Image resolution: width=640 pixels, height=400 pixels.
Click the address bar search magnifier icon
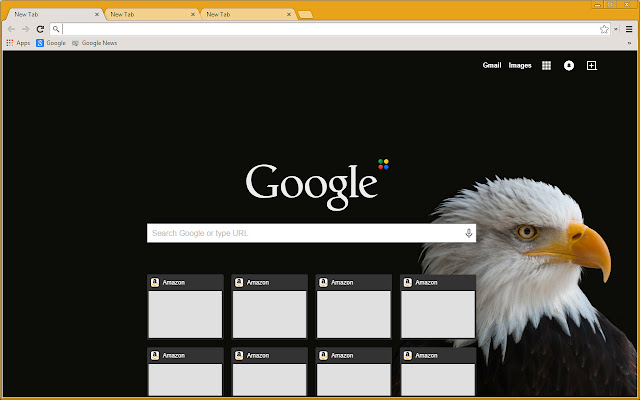click(x=56, y=29)
